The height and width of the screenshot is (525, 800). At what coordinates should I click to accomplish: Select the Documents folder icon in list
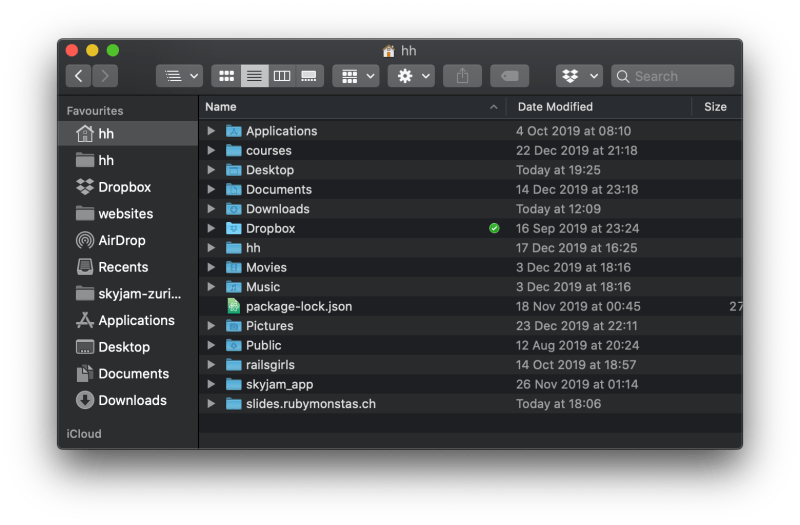(234, 189)
